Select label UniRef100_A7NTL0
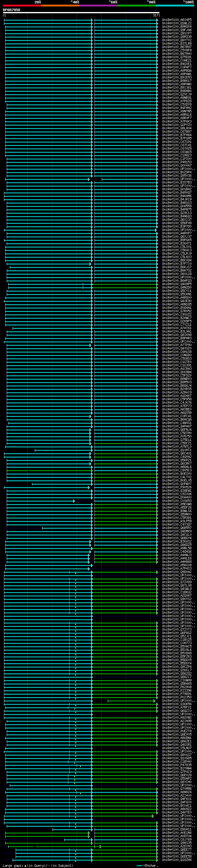The image size is (197, 868). pos(177,446)
